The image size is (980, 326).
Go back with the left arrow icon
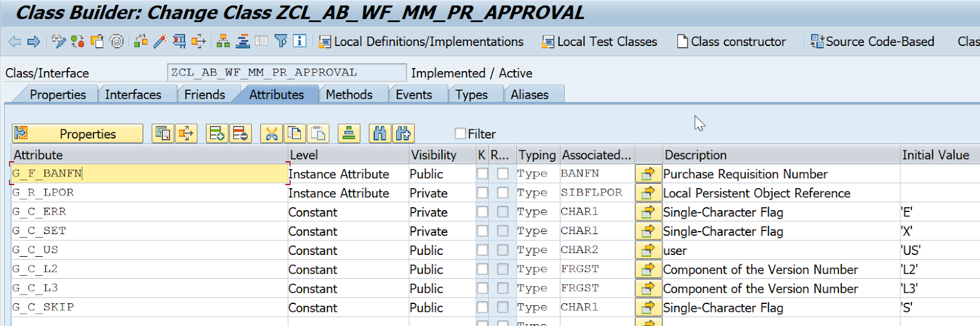tap(15, 42)
